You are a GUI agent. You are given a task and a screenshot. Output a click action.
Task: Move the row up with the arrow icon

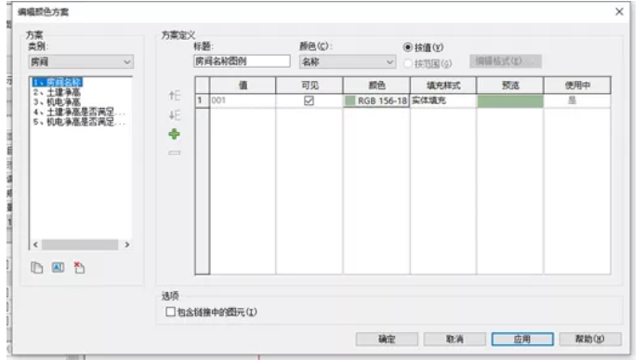175,96
